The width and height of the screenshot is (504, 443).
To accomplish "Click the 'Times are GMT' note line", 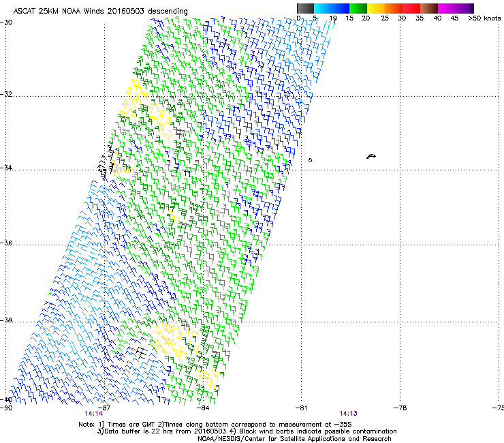I will [x=215, y=425].
